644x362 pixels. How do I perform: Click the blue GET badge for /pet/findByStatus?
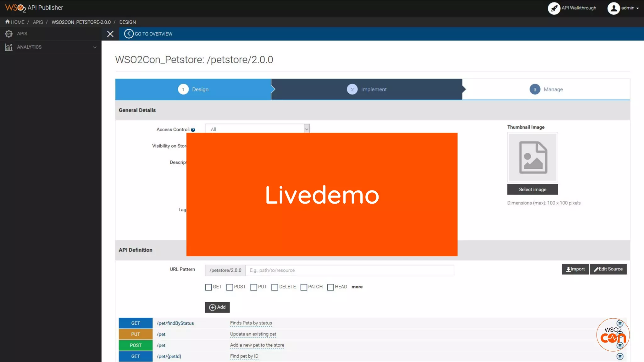(136, 323)
